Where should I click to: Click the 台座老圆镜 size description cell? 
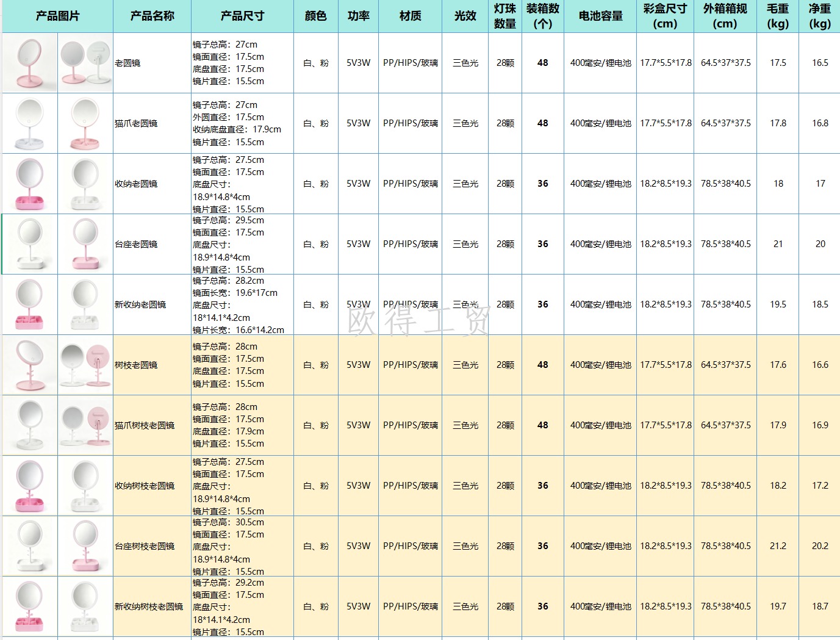point(242,244)
